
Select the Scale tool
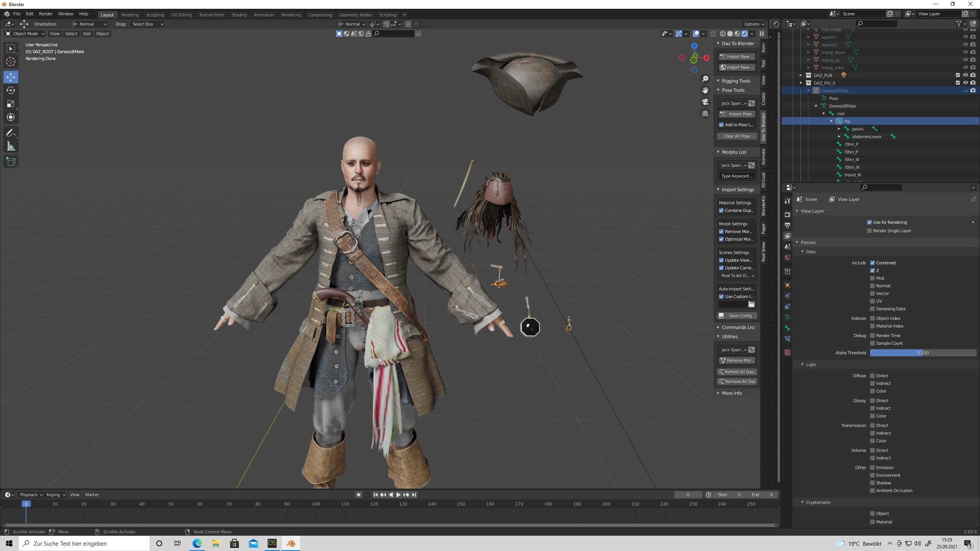click(11, 104)
